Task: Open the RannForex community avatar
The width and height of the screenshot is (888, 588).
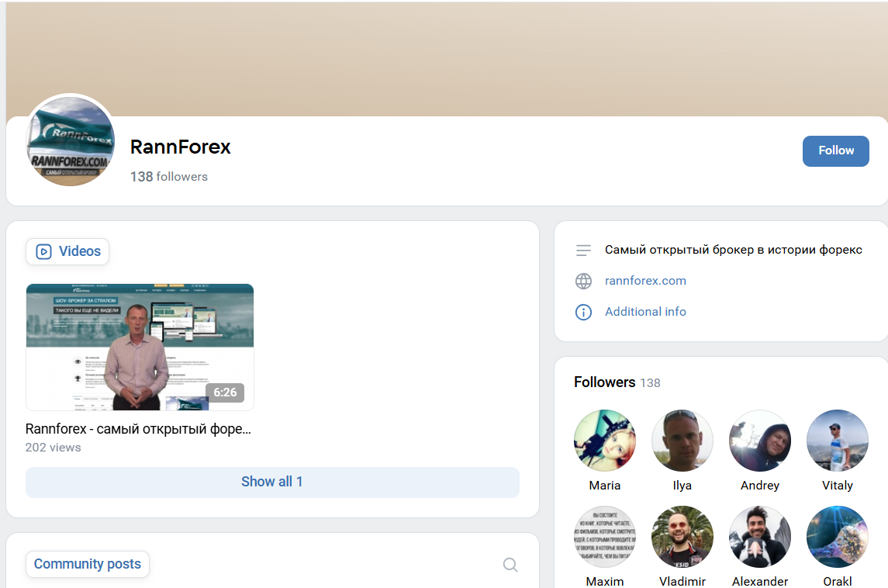Action: tap(71, 141)
